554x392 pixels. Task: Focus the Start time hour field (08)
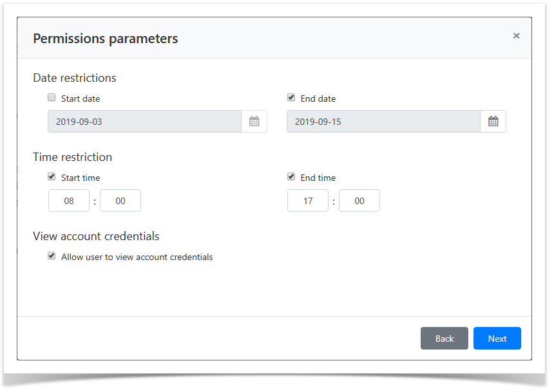click(69, 201)
